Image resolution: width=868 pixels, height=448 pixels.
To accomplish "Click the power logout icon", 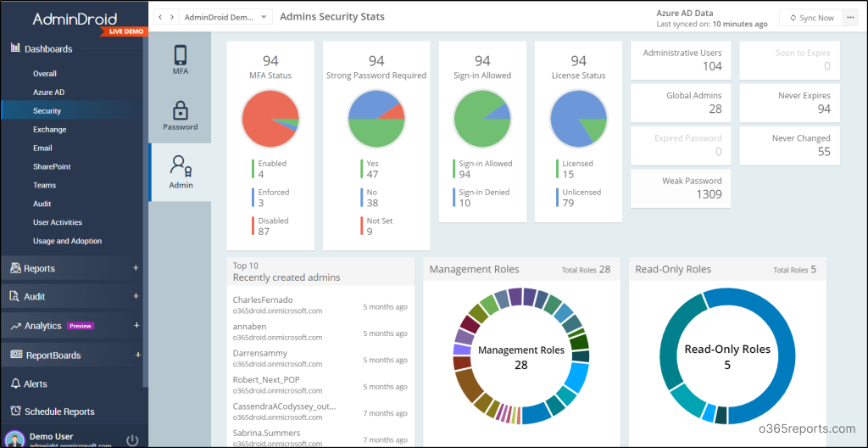I will [x=132, y=440].
